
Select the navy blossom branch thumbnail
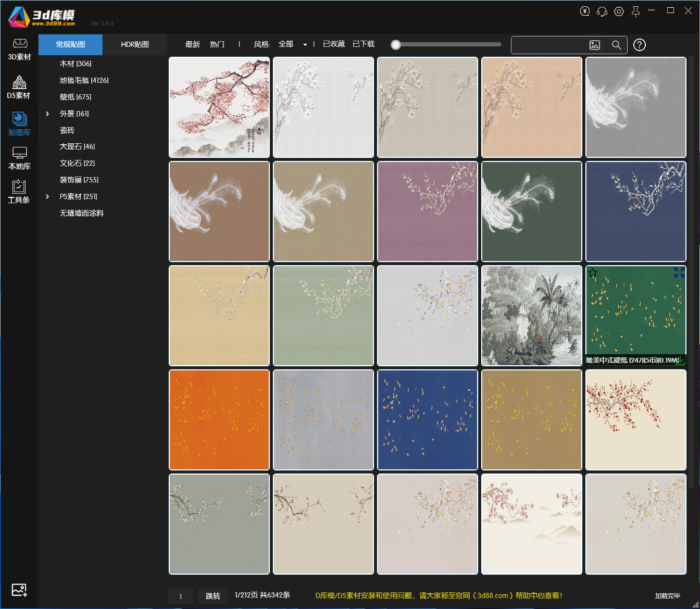pyautogui.click(x=636, y=212)
